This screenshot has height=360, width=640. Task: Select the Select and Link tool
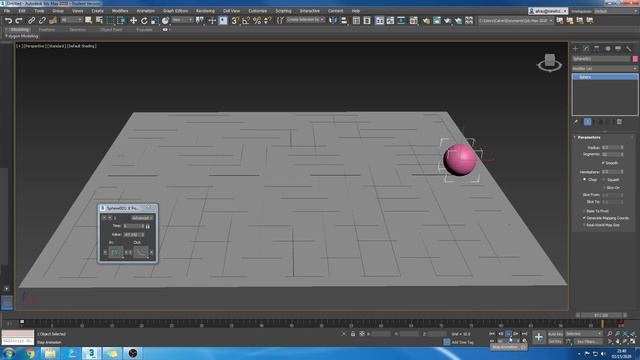pos(31,20)
